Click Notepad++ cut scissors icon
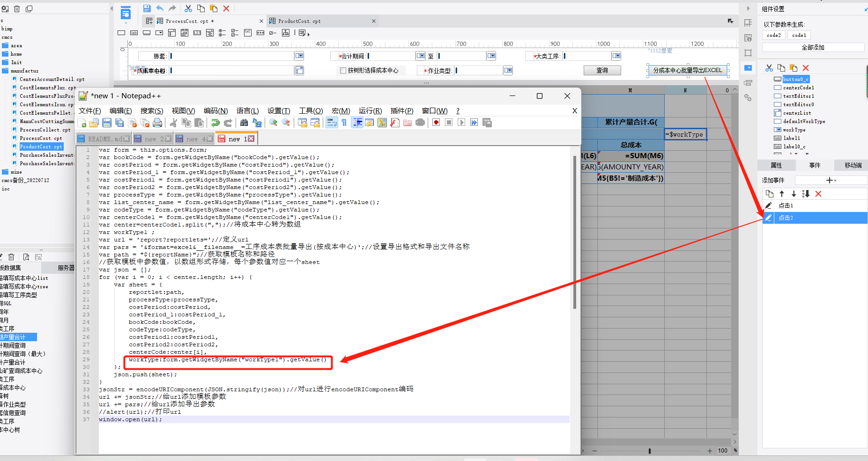 [173, 123]
